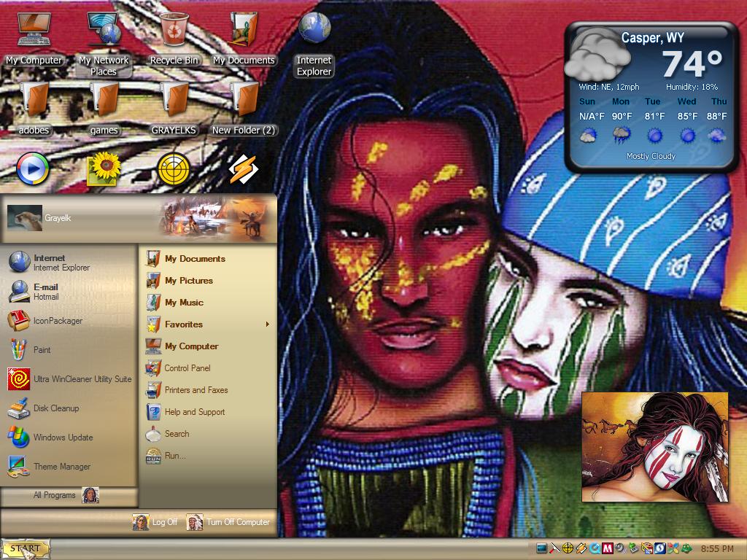Viewport: 747px width, 560px height.
Task: Click the 74° temperature reading
Action: 692,63
